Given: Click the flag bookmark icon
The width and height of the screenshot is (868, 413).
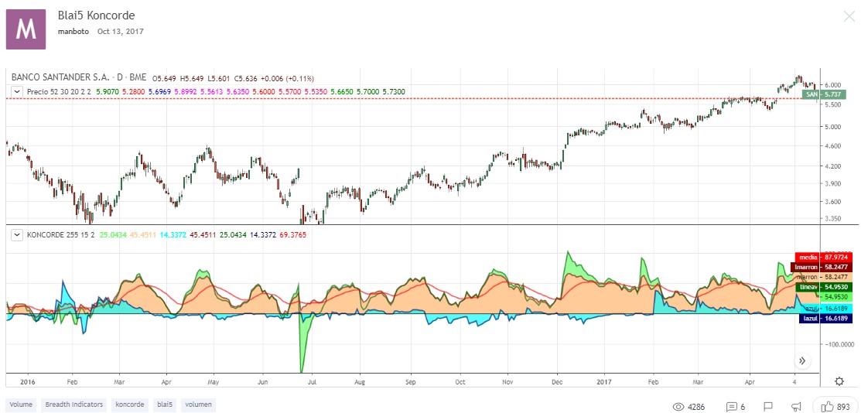Looking at the screenshot, I should [768, 407].
